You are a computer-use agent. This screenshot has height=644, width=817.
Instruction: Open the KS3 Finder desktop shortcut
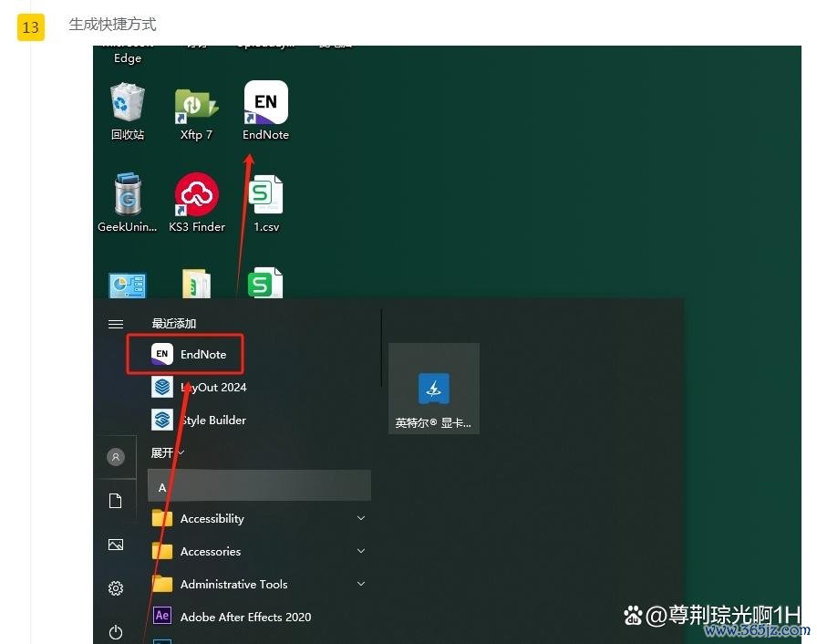[x=196, y=203]
